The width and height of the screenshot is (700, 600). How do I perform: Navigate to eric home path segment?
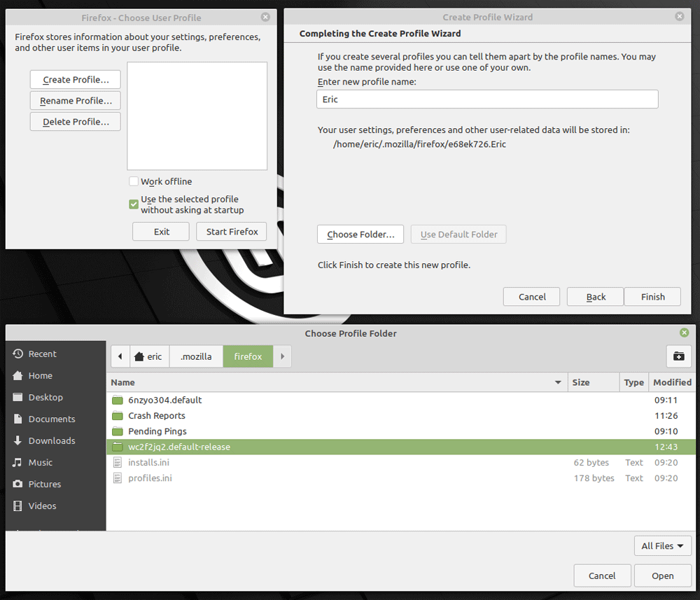[149, 356]
